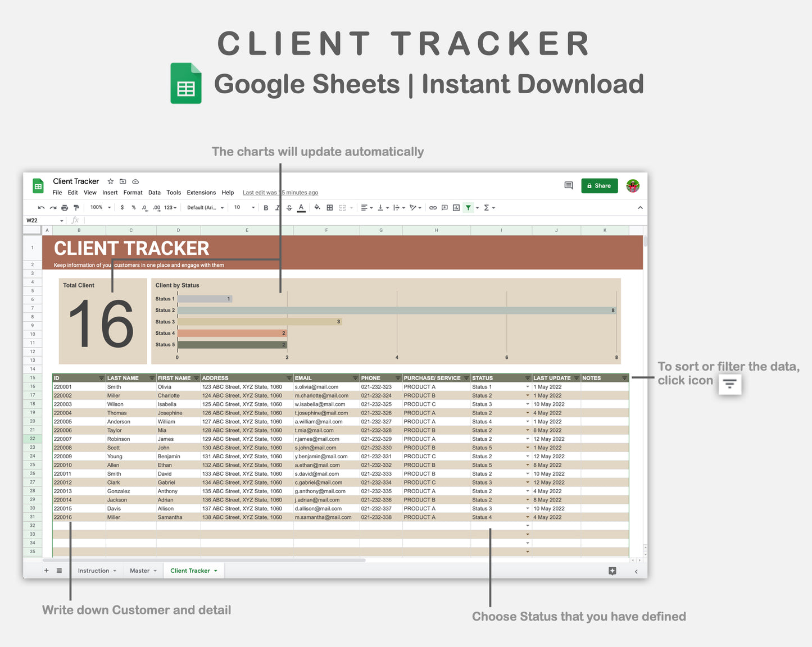Select the Text color icon
Image resolution: width=812 pixels, height=647 pixels.
[x=301, y=207]
